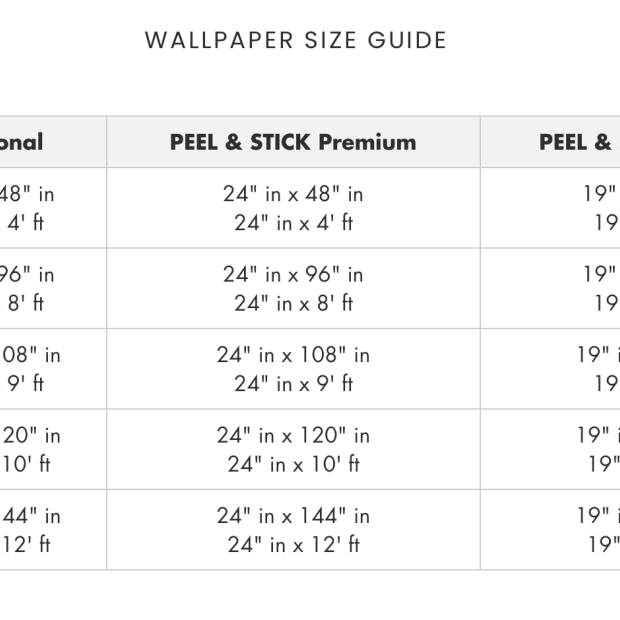Click the 24" in x 96" in text
Viewport: 620px width, 620px height.
point(293,274)
